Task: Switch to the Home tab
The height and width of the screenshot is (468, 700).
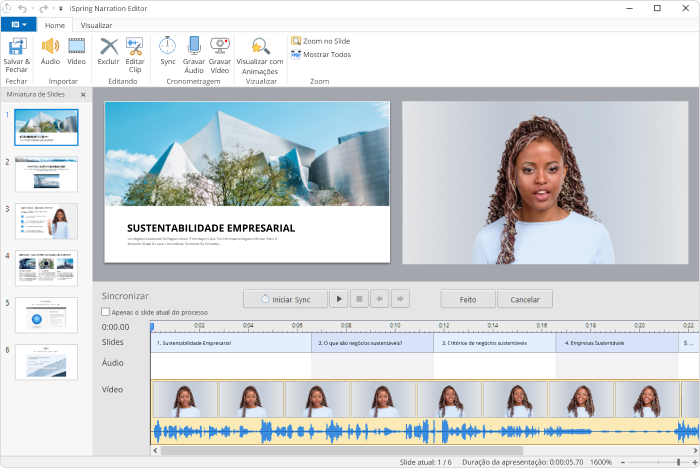Action: point(55,25)
